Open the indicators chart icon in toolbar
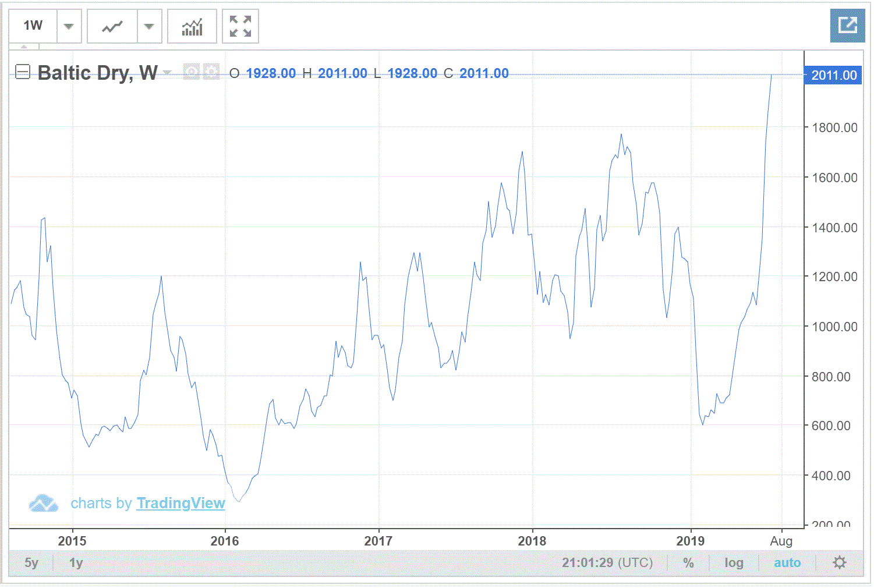 (x=192, y=27)
